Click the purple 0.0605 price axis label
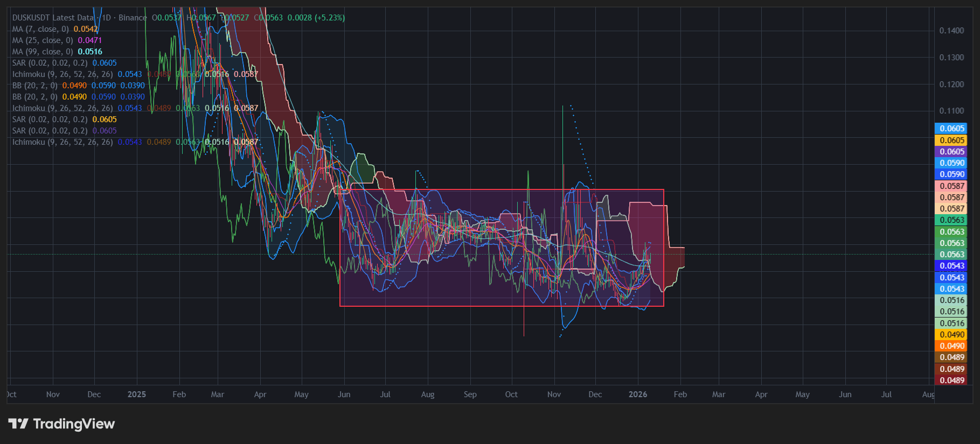Screen dimensions: 980x444 (951, 152)
